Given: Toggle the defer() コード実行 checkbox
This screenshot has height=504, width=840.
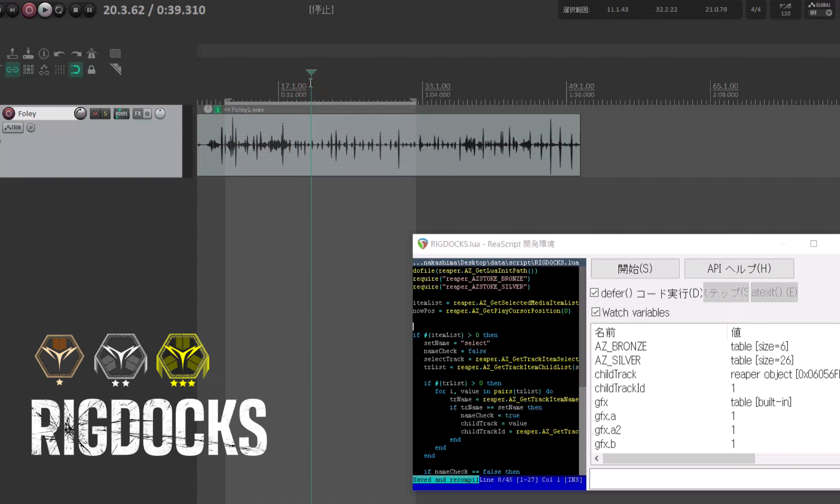Looking at the screenshot, I should (x=594, y=293).
